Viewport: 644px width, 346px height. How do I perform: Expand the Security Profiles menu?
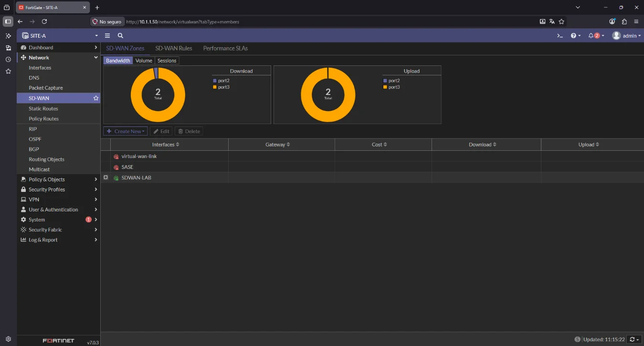[59, 189]
